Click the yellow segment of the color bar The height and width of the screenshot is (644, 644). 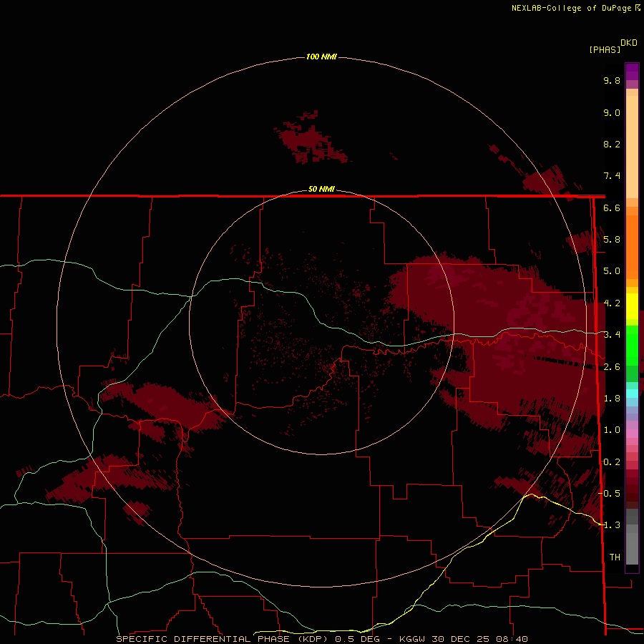pyautogui.click(x=632, y=306)
